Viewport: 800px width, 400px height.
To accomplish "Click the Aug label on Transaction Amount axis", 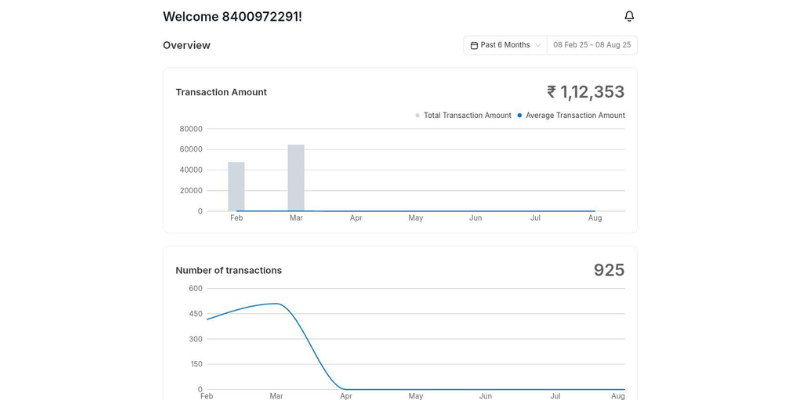I will 595,218.
